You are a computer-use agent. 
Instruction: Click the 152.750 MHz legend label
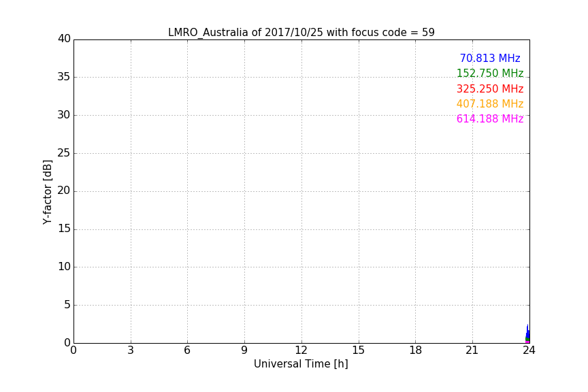490,73
